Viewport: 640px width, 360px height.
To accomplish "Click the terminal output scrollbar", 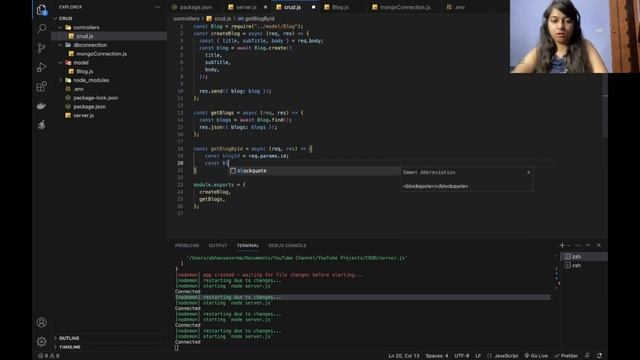I will tap(556, 273).
